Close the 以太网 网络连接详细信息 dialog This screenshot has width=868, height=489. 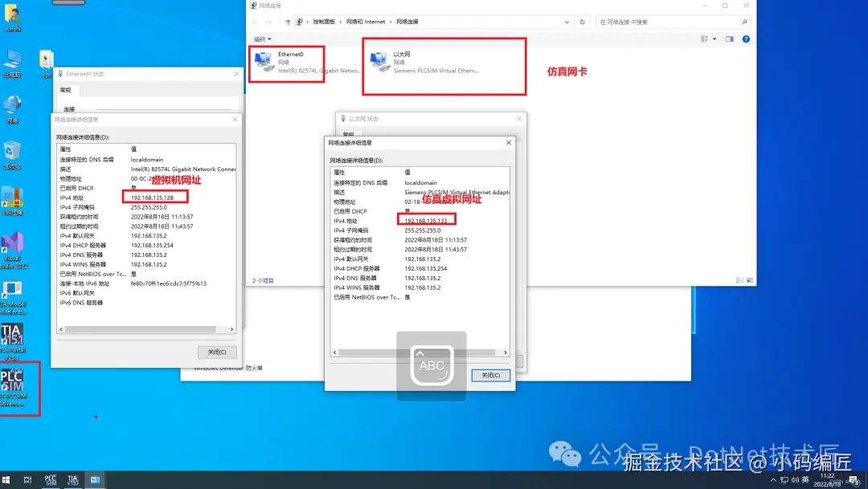[x=508, y=143]
